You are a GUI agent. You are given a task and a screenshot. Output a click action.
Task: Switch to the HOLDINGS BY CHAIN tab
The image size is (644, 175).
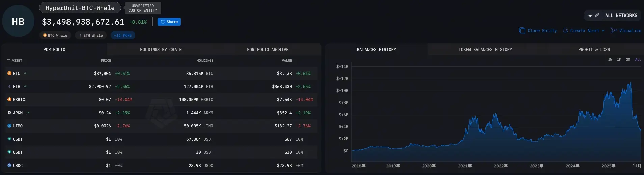pyautogui.click(x=161, y=50)
